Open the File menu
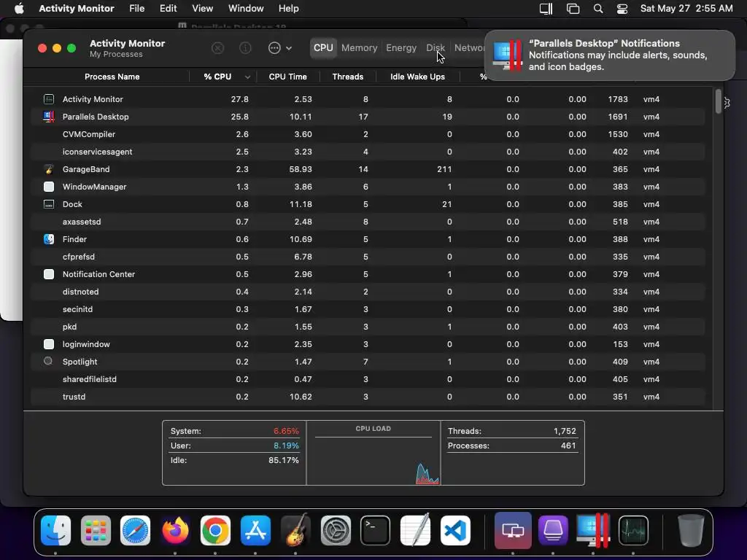 136,8
